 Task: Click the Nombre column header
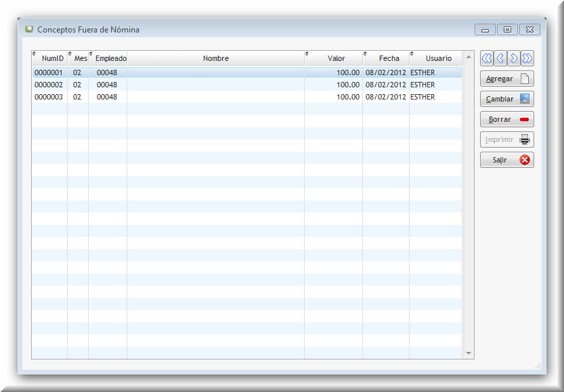[215, 58]
